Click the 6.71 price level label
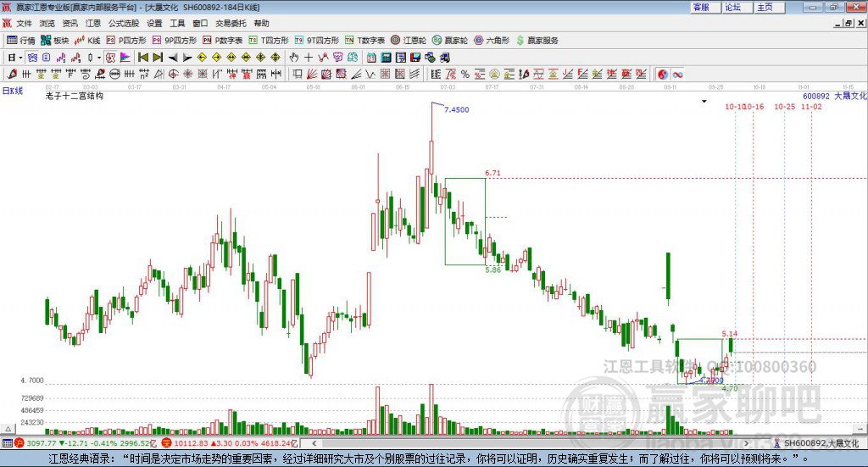 click(x=492, y=173)
